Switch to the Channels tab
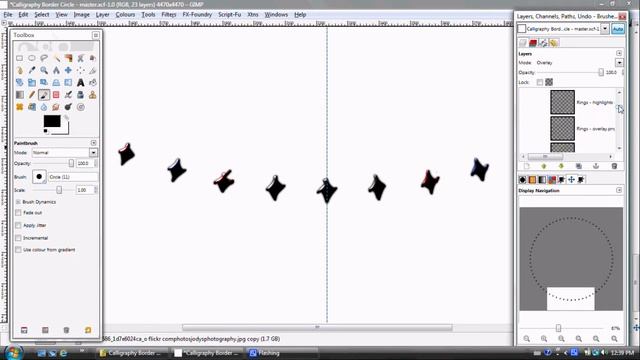This screenshot has width=640, height=360. [x=533, y=43]
